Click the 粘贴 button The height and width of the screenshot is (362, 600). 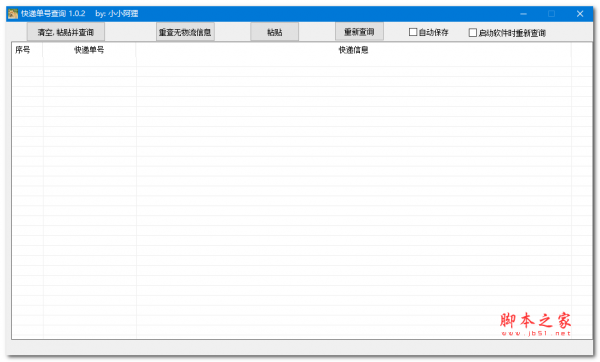[x=275, y=32]
